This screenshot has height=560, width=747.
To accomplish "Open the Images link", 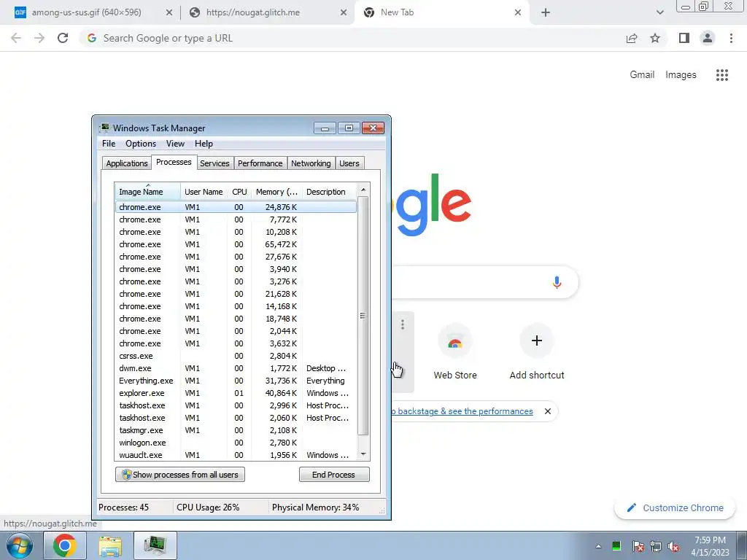I will [681, 75].
